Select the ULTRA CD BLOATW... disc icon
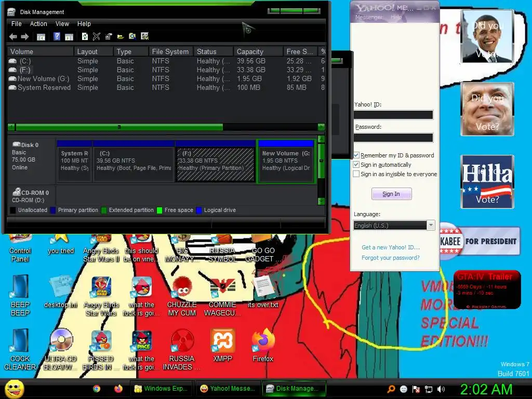This screenshot has height=399, width=532. pos(60,350)
